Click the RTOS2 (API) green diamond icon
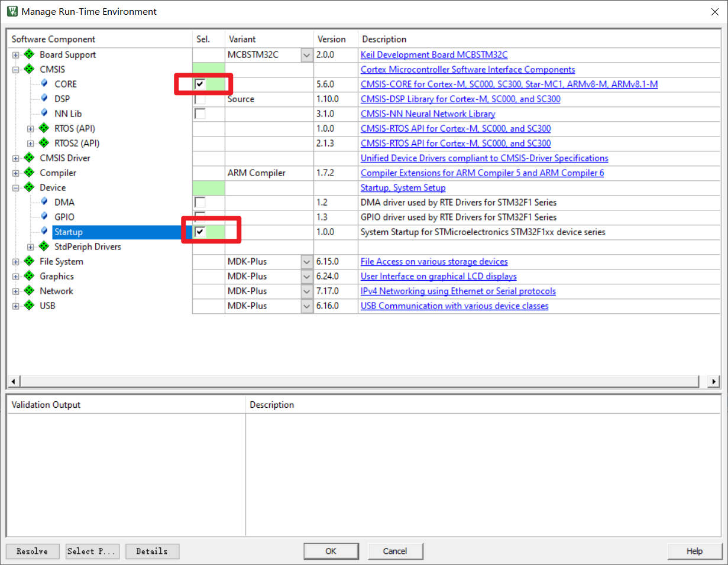This screenshot has height=565, width=728. coord(44,143)
